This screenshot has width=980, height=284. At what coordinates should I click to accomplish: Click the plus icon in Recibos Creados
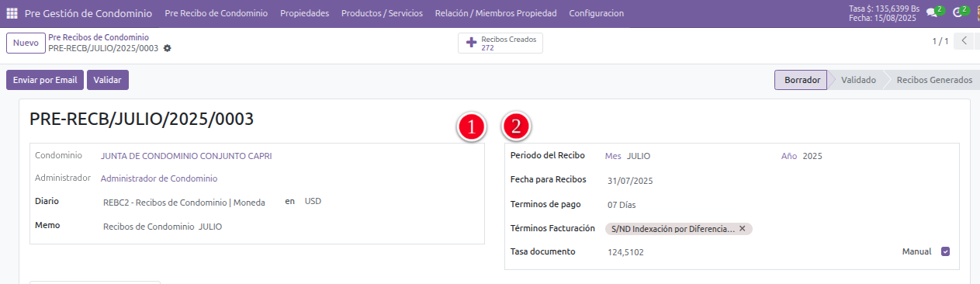pyautogui.click(x=471, y=43)
